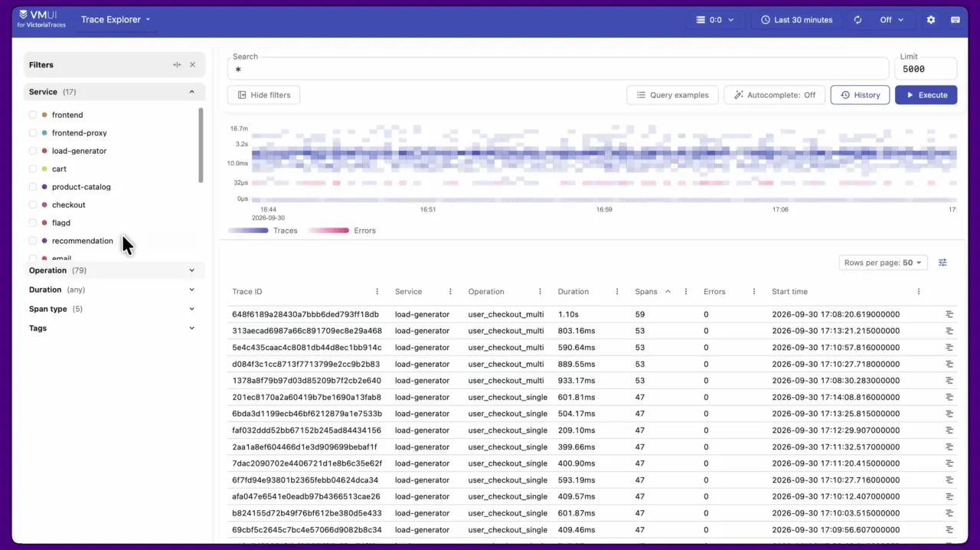Open trace details icon for 5e4c435caac4c8081db44d8ec1bb914c row
Viewport: 980px width, 550px height.
click(949, 348)
